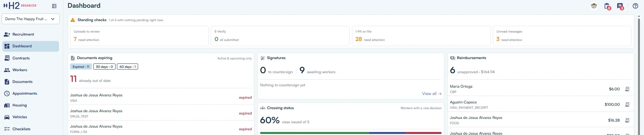Open Maria Ortega CBP reimbursement row
Image resolution: width=644 pixels, height=135 pixels.
pos(541,89)
